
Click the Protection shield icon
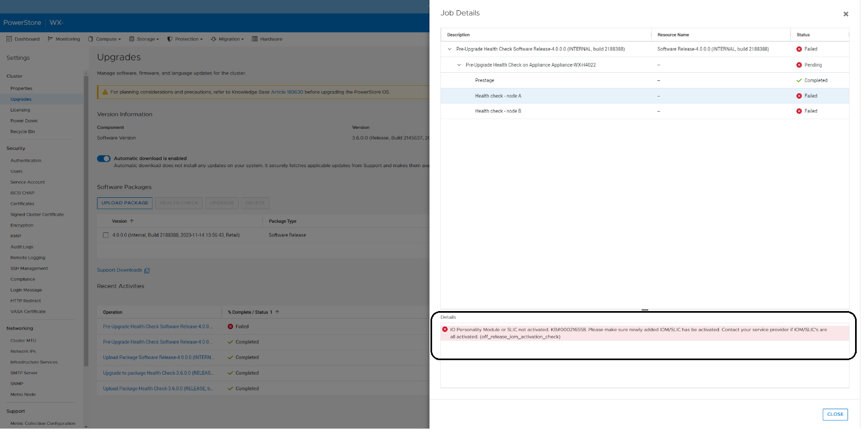(x=170, y=39)
